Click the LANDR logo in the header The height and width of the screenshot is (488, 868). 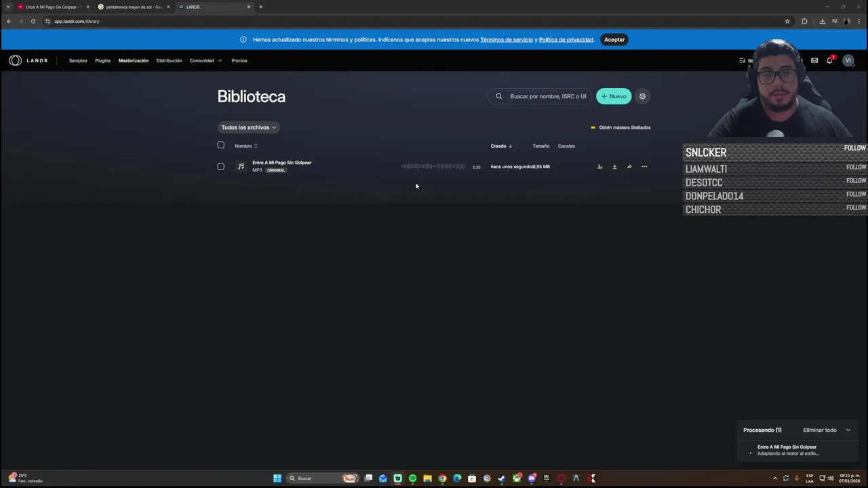tap(28, 60)
